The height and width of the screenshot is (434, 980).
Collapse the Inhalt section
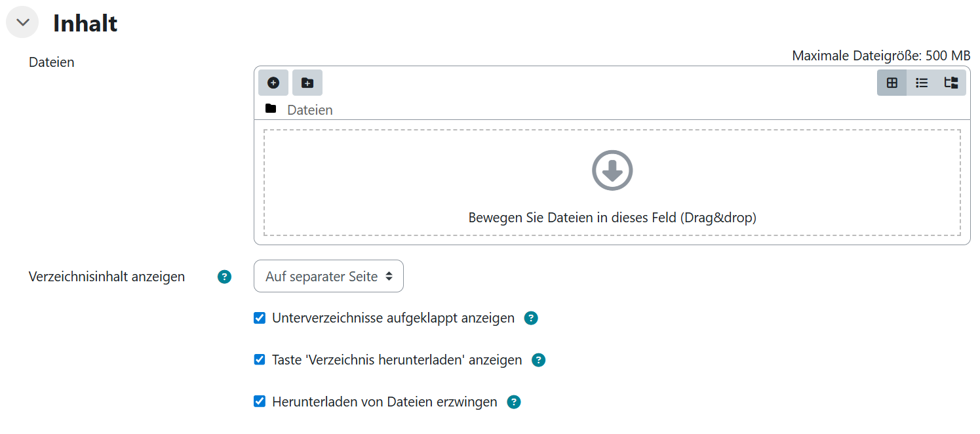[22, 22]
